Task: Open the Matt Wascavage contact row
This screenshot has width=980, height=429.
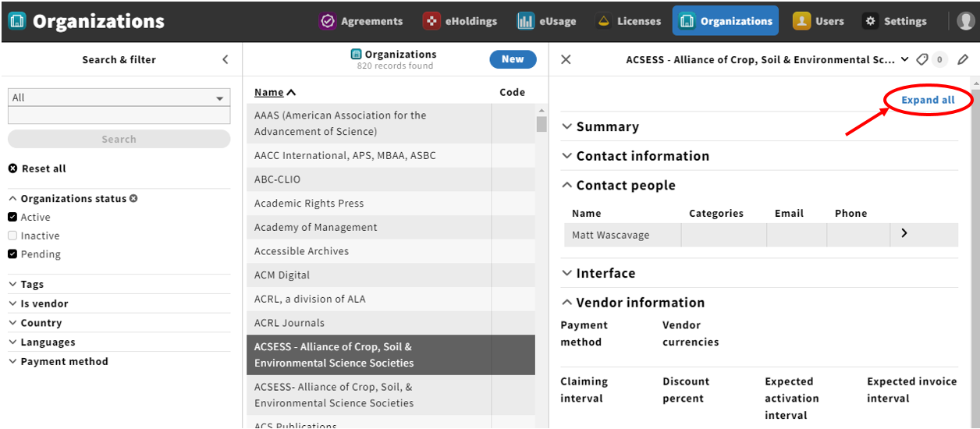Action: click(761, 235)
